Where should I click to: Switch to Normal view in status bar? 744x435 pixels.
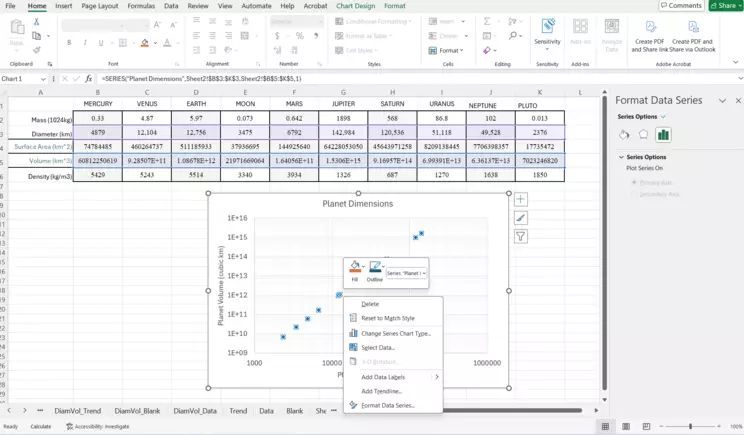click(x=605, y=426)
